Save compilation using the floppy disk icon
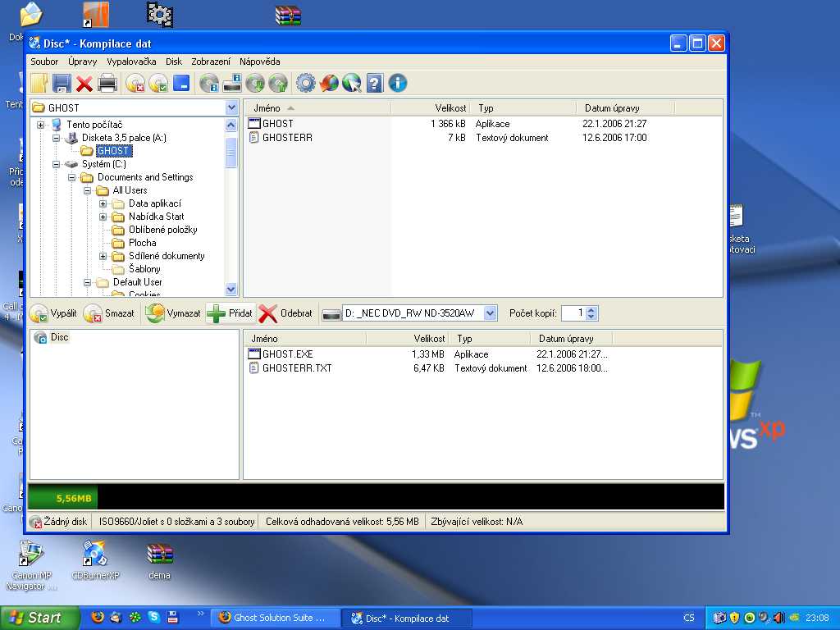Viewport: 840px width, 630px height. pos(62,83)
